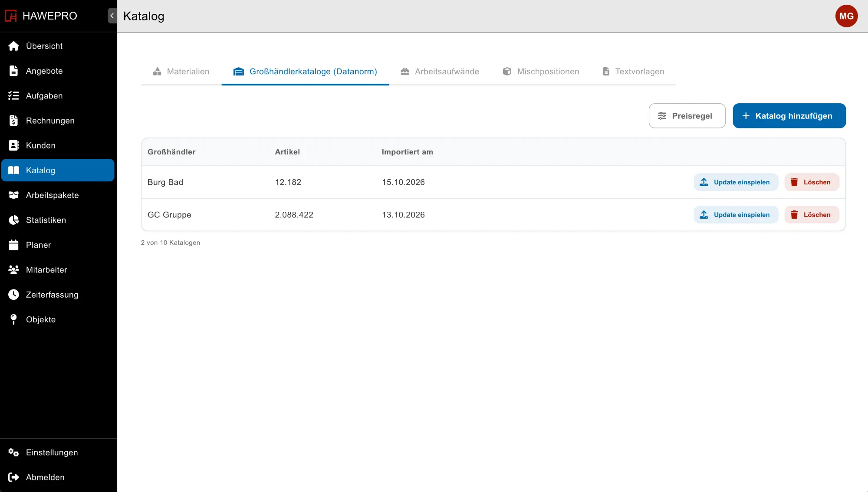Open the Textvorlagen tab

coord(633,72)
